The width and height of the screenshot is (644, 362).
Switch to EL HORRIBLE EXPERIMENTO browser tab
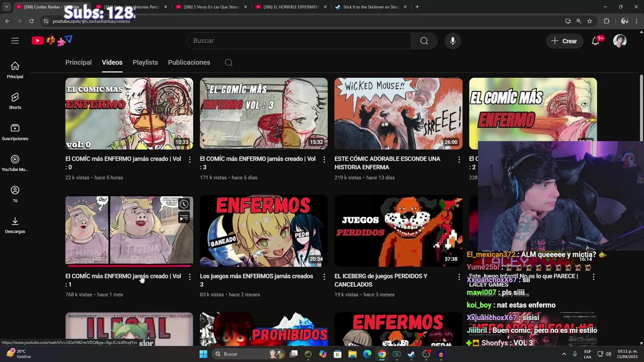[291, 7]
